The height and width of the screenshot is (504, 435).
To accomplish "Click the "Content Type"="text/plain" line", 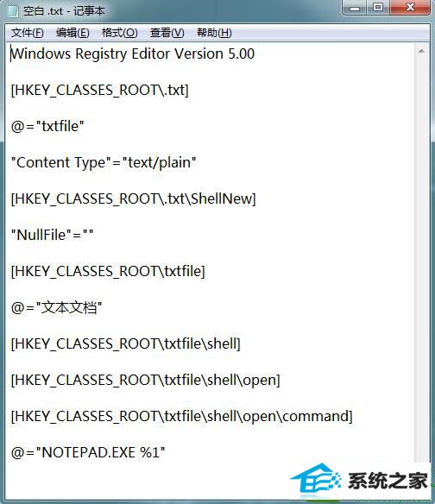I will click(104, 162).
